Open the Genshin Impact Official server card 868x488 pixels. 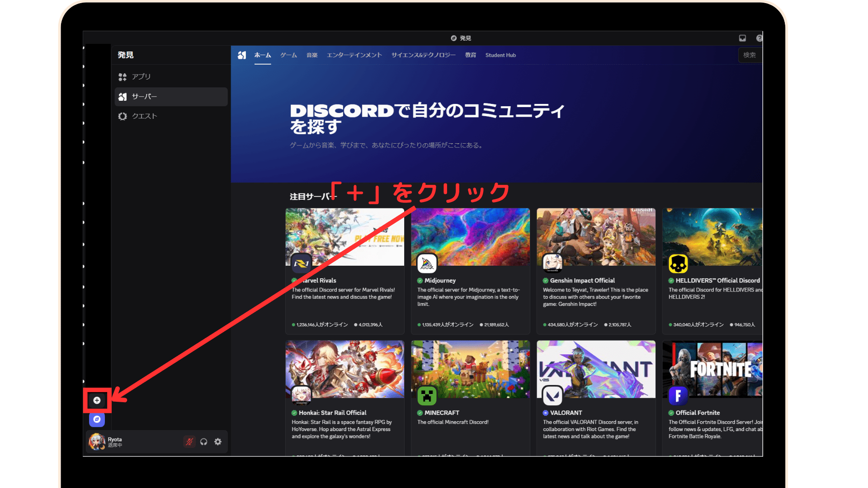[596, 271]
